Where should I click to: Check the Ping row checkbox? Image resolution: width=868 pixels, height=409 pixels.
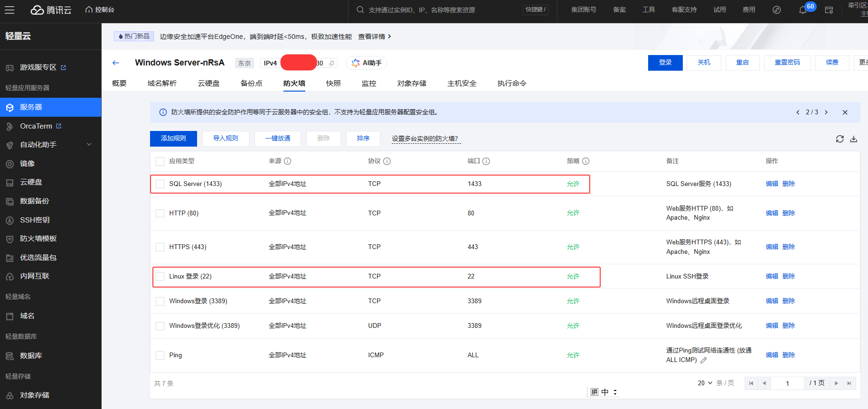click(x=160, y=355)
